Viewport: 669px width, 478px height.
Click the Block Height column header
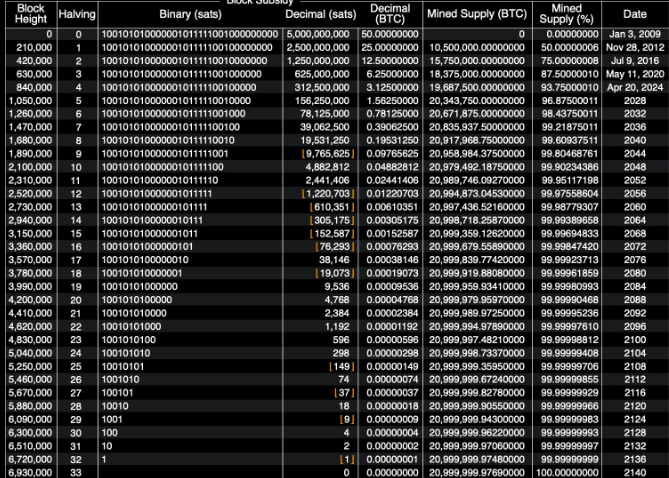(27, 14)
